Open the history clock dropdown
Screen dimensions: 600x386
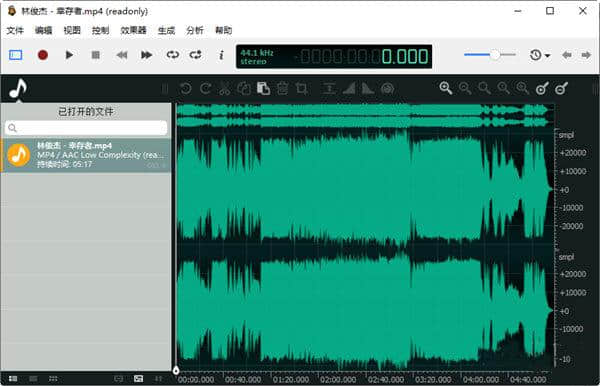pyautogui.click(x=540, y=55)
